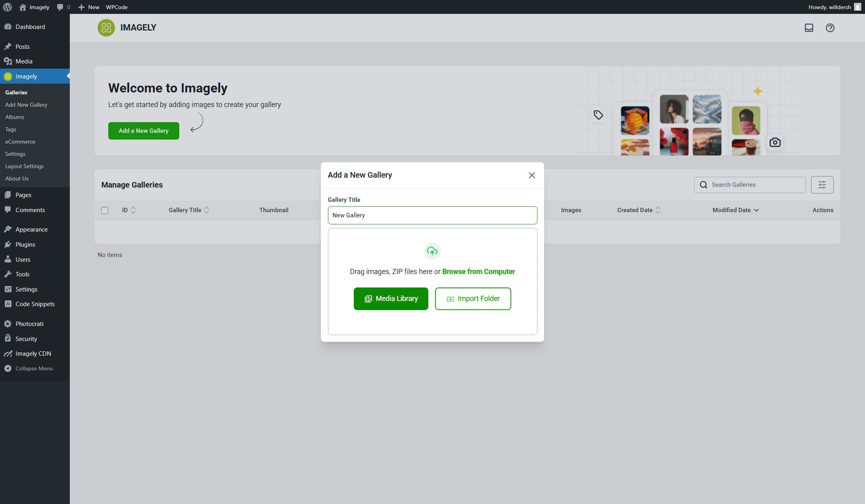Click inside the Gallery Title text field
The image size is (865, 504).
pyautogui.click(x=432, y=215)
